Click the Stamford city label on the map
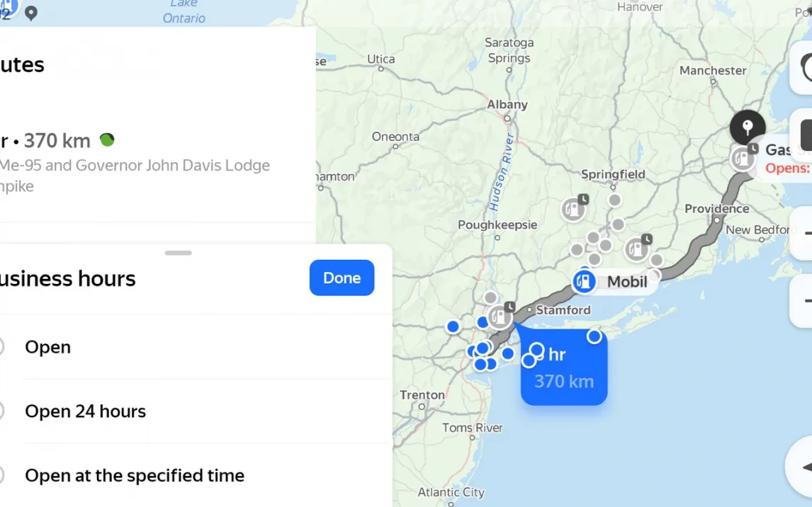The height and width of the screenshot is (507, 812). tap(563, 310)
